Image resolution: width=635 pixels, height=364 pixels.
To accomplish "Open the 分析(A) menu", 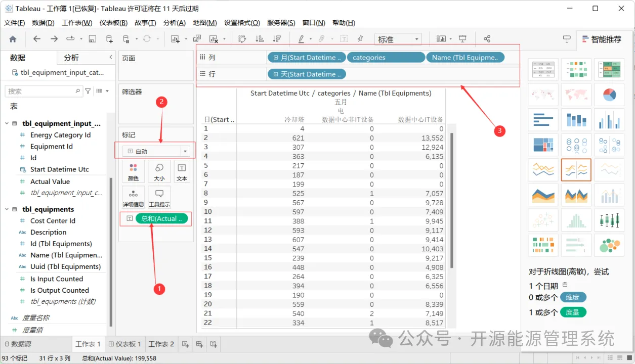I will coord(175,23).
